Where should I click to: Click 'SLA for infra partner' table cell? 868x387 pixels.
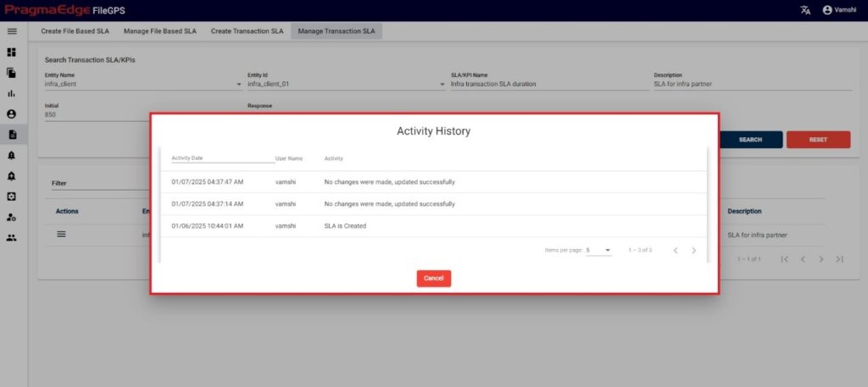coord(757,235)
